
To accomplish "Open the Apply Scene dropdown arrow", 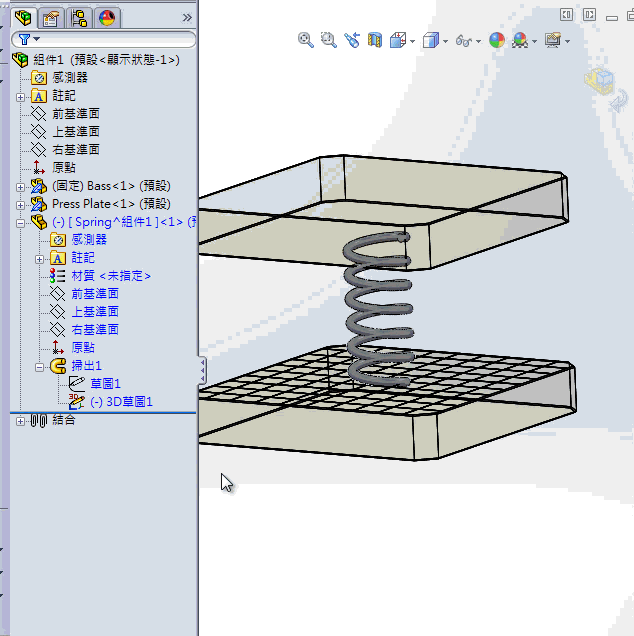I will pyautogui.click(x=534, y=41).
